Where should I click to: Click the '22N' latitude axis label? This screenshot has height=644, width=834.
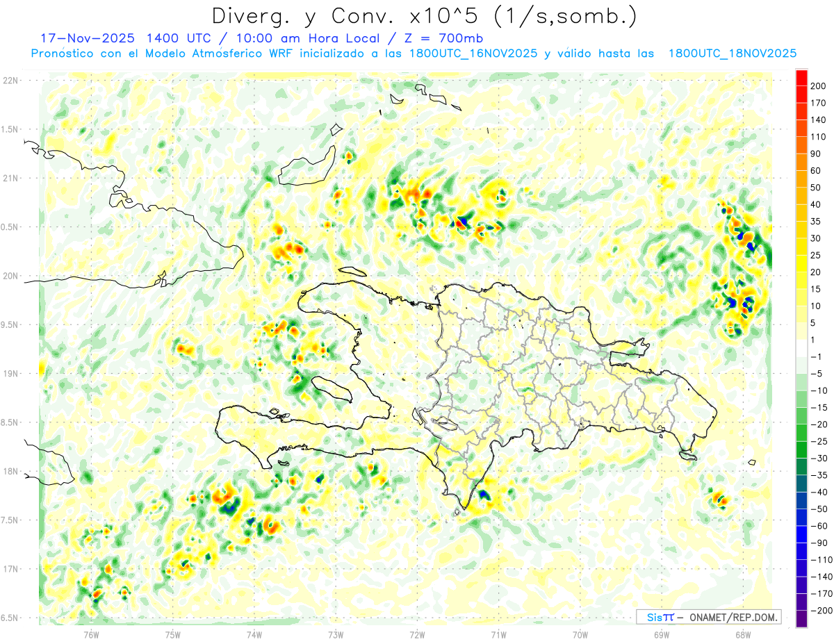point(10,80)
